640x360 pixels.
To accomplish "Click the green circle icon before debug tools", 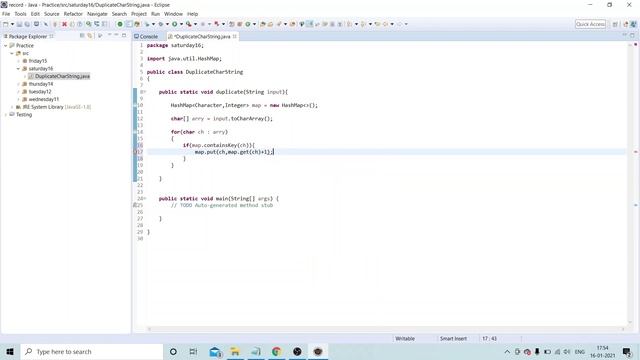I will click(x=120, y=24).
